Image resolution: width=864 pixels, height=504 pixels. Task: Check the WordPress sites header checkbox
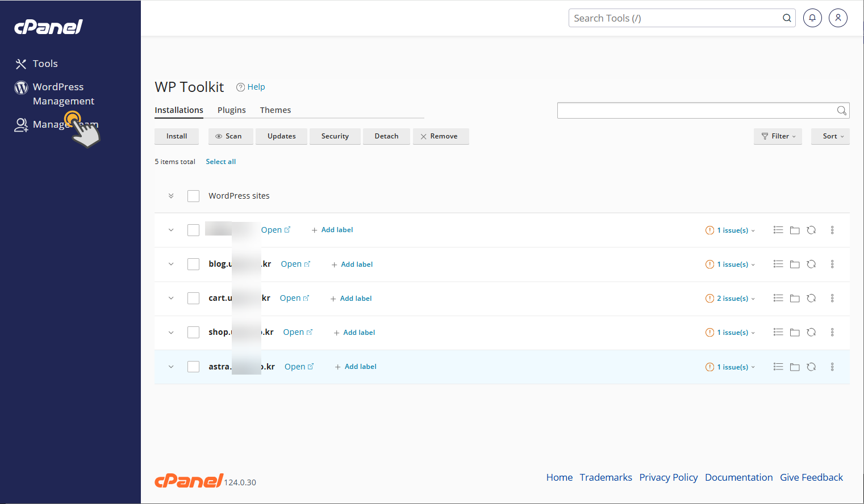[193, 196]
